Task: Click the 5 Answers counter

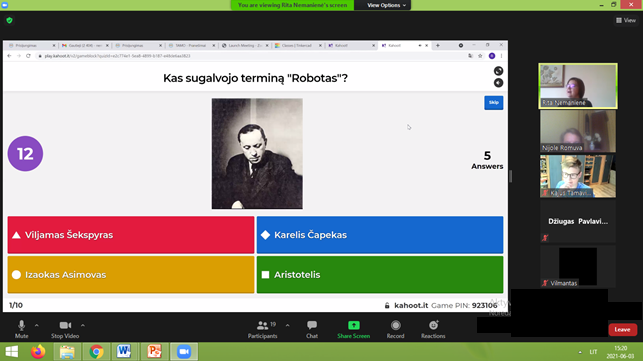Action: click(x=487, y=160)
